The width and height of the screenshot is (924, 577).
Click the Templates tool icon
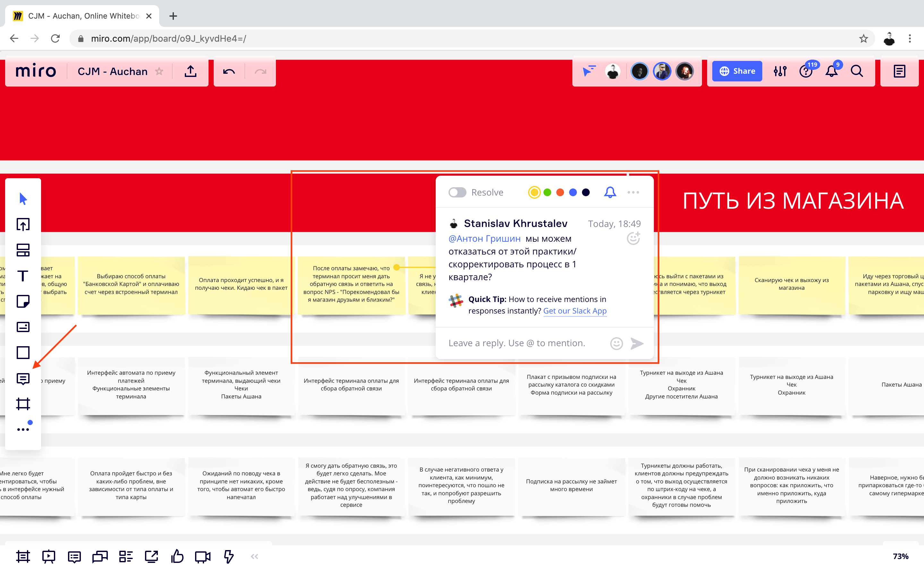(23, 250)
